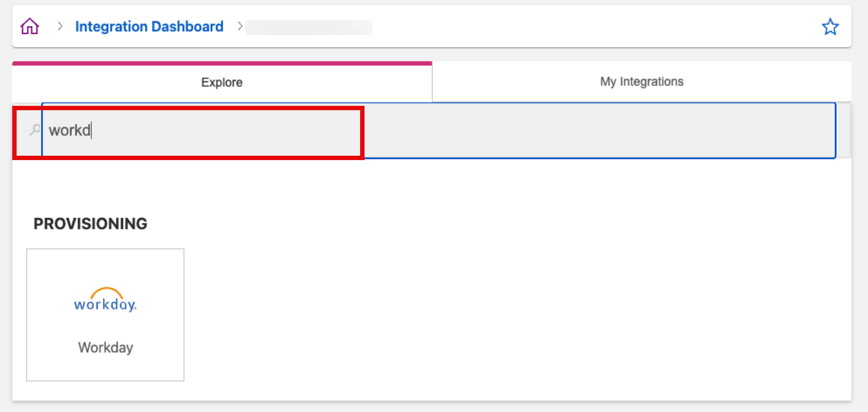The image size is (868, 412).
Task: Switch to the My Integrations tab
Action: (x=641, y=82)
